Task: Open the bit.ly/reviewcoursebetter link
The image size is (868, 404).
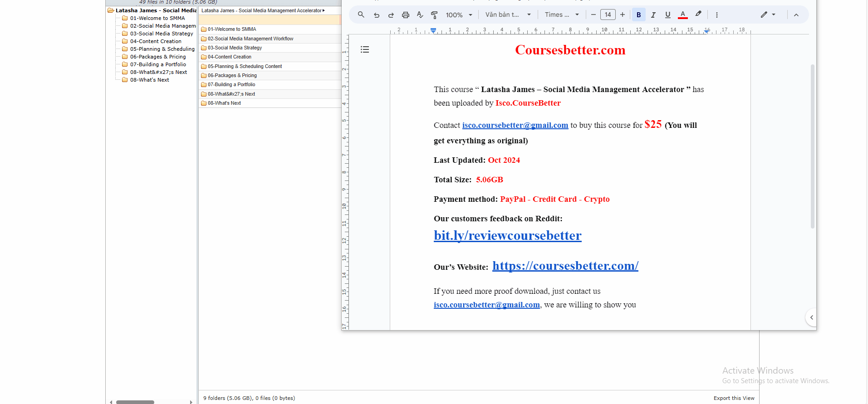Action: pyautogui.click(x=507, y=236)
